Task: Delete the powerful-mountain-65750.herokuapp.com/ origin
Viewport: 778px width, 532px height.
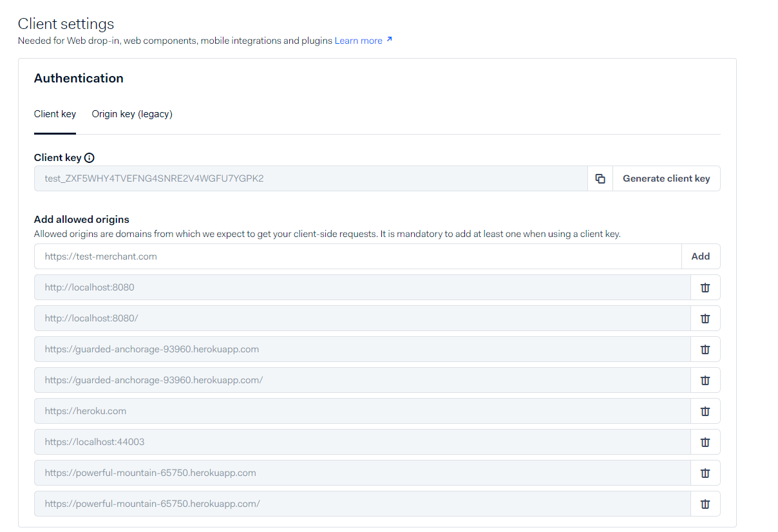Action: [x=705, y=504]
